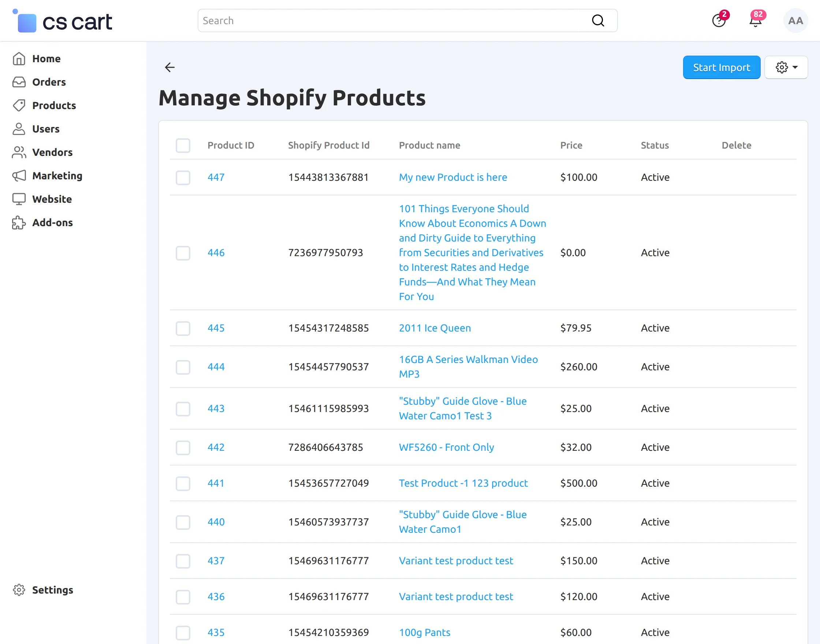Screen dimensions: 820x644
Task: Select Website in the sidebar
Action: pyautogui.click(x=19, y=199)
